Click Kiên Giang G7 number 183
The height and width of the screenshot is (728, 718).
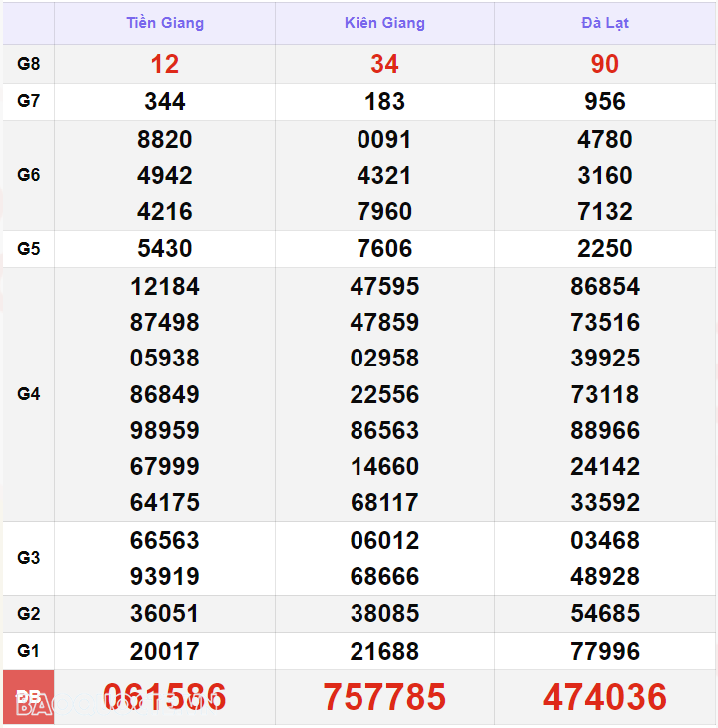coord(384,101)
